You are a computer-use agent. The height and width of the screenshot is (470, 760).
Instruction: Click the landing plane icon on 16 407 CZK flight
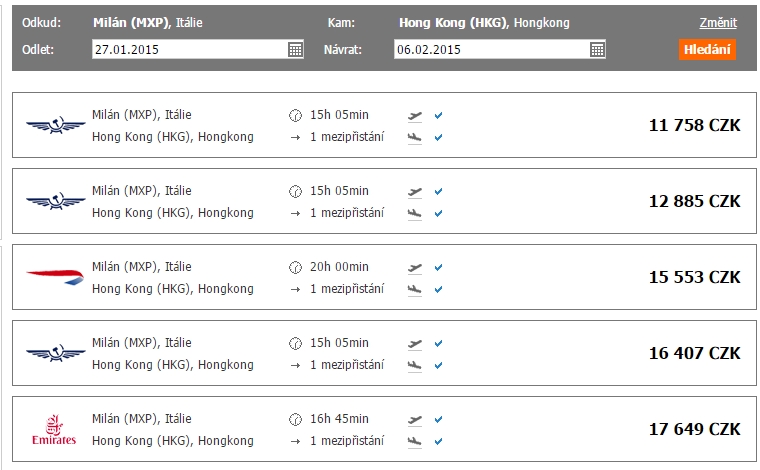(x=415, y=366)
